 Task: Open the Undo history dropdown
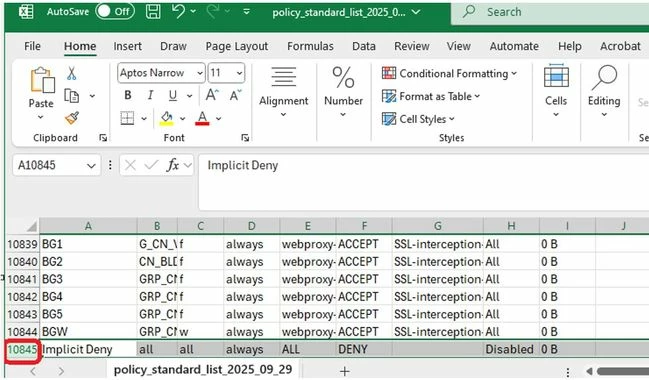193,12
